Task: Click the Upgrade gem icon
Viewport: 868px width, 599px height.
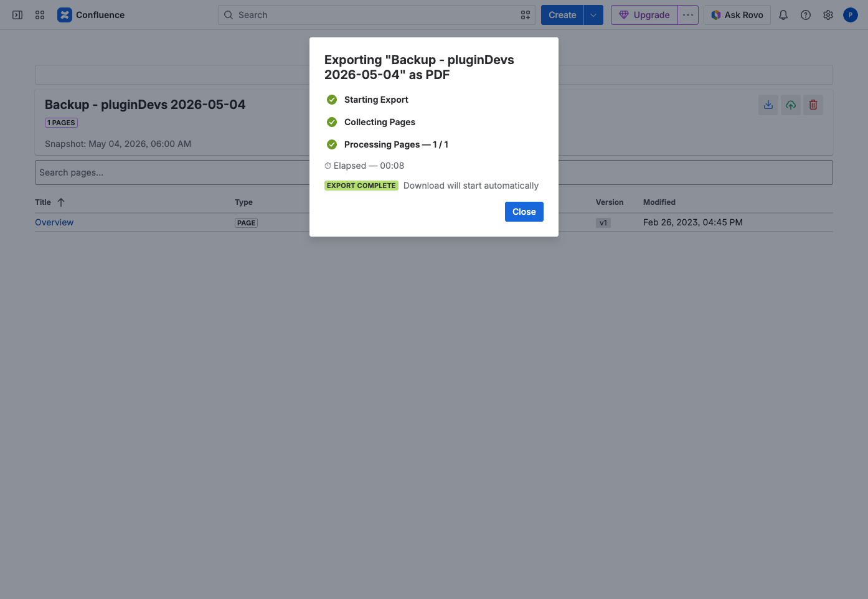Action: click(624, 15)
